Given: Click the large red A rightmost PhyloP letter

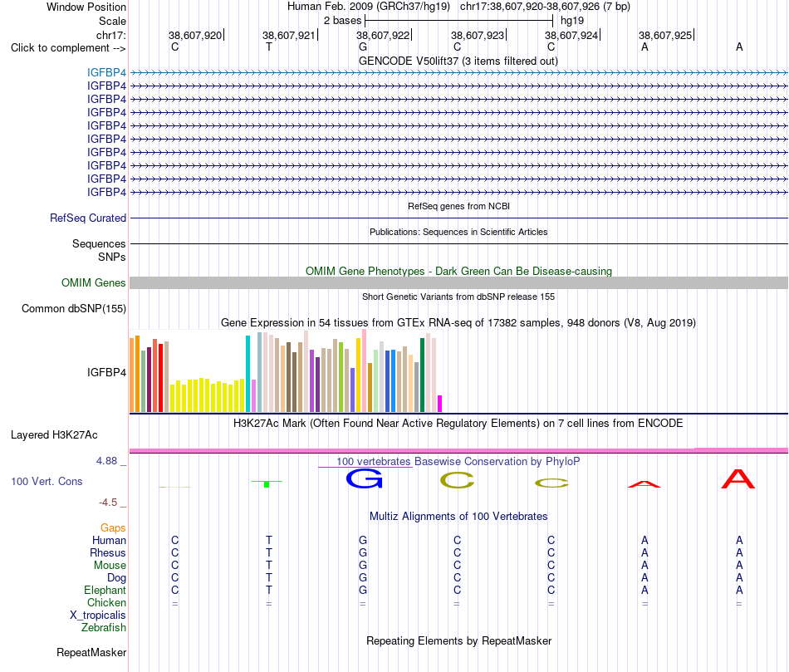Looking at the screenshot, I should coord(738,478).
